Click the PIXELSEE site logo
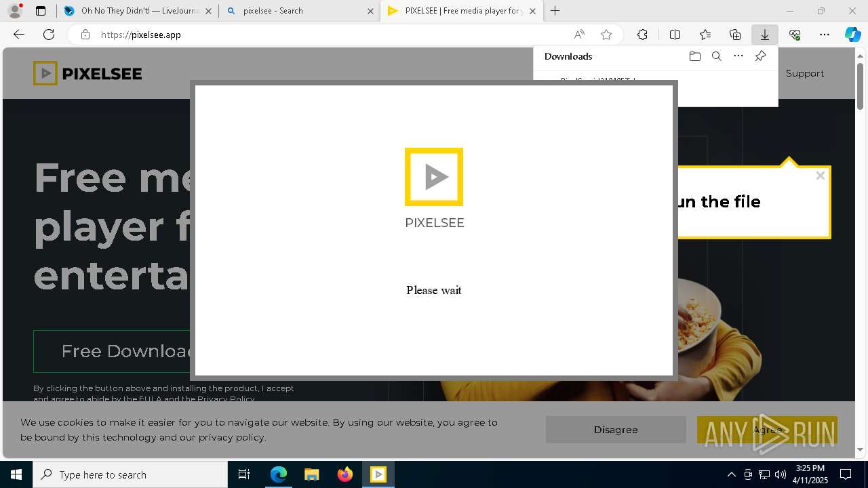 tap(87, 73)
